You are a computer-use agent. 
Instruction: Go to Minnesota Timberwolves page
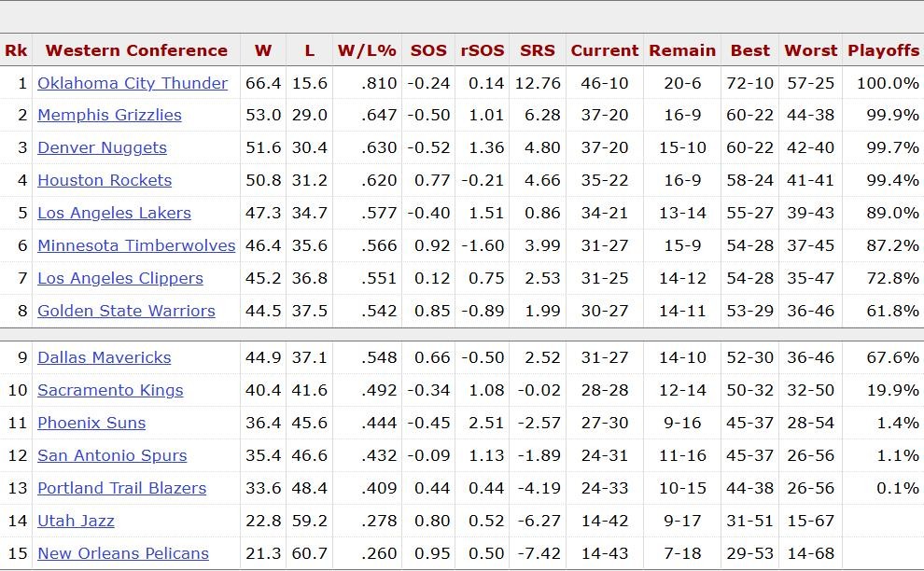[x=136, y=245]
